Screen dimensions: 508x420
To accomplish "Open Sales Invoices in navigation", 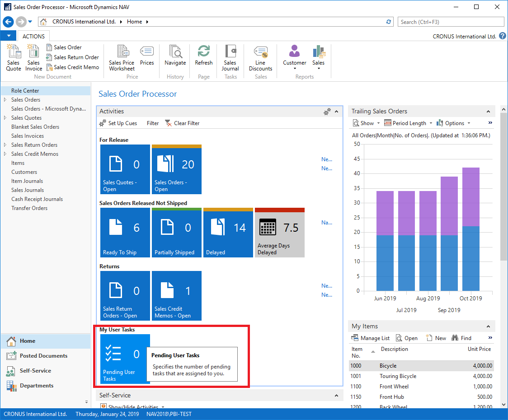I will [28, 136].
